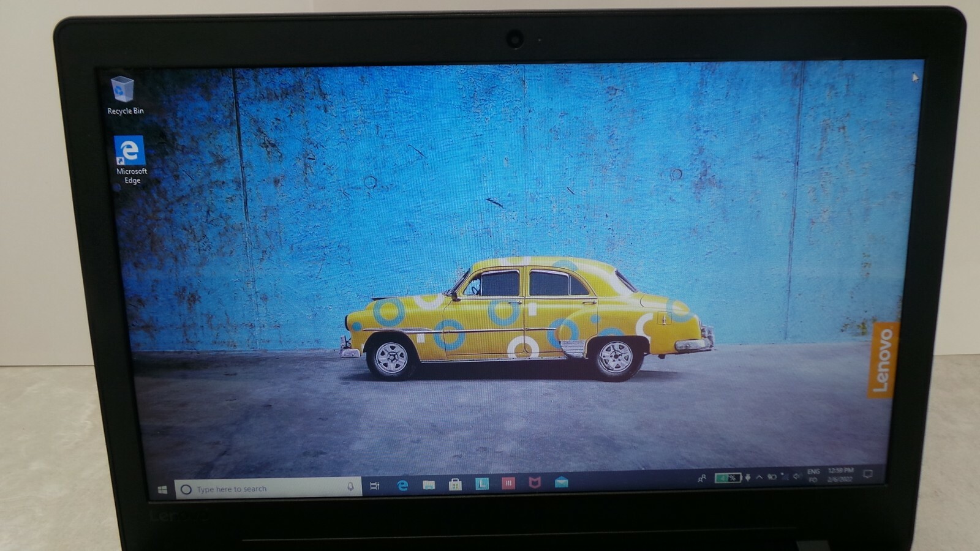Open the Microsoft Edge desktop shortcut

pos(130,160)
